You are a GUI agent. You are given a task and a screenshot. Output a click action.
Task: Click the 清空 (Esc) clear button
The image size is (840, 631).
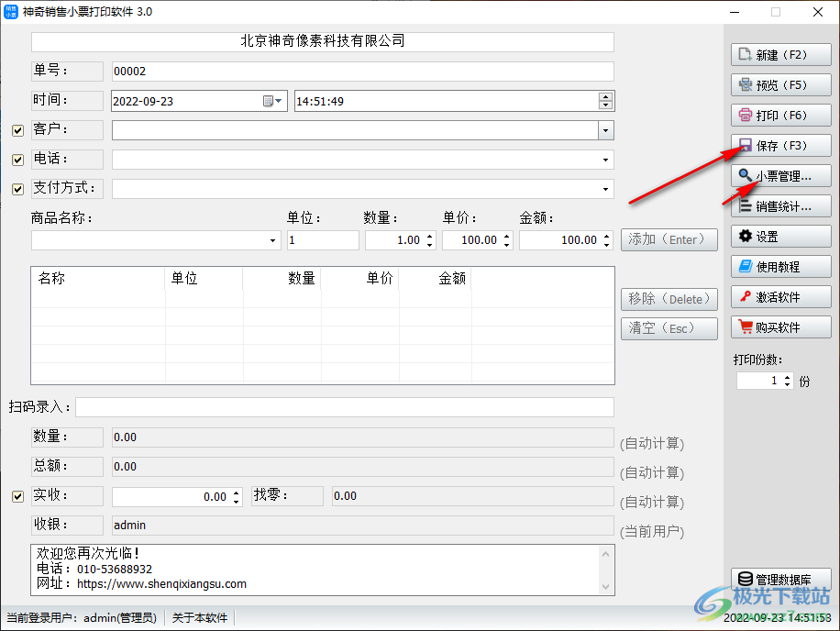tap(669, 328)
